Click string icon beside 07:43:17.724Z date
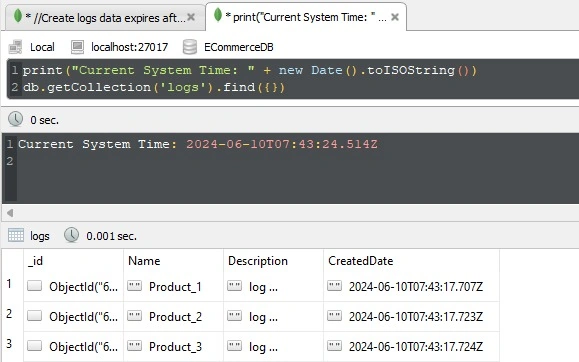Viewport: 579px width, 362px height. [x=335, y=345]
